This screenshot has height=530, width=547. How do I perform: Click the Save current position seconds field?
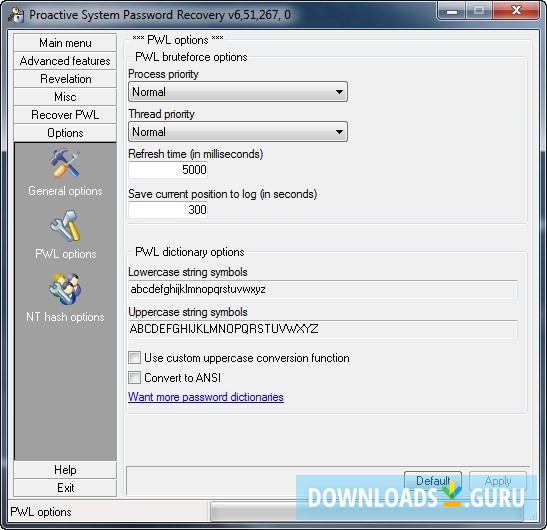tap(168, 210)
